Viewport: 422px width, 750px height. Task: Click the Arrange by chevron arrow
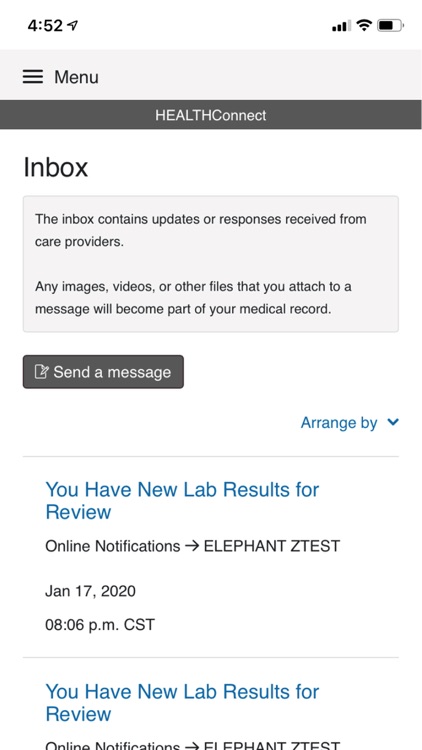(x=393, y=422)
